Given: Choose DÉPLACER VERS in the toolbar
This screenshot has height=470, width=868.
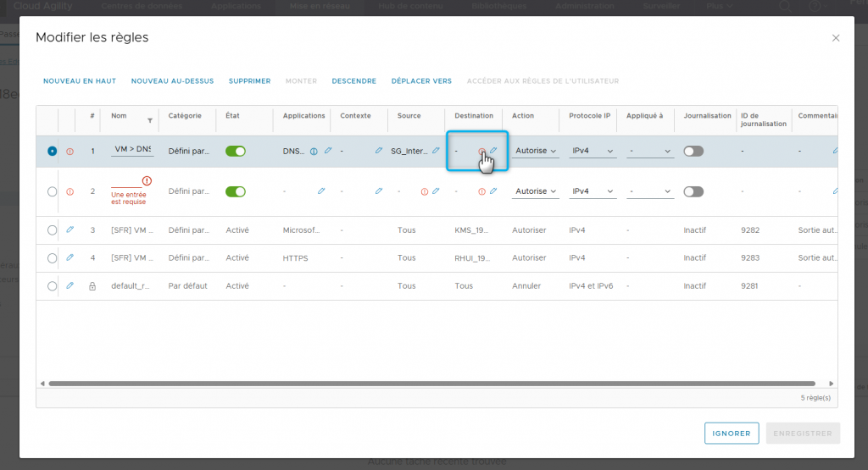Looking at the screenshot, I should [421, 81].
